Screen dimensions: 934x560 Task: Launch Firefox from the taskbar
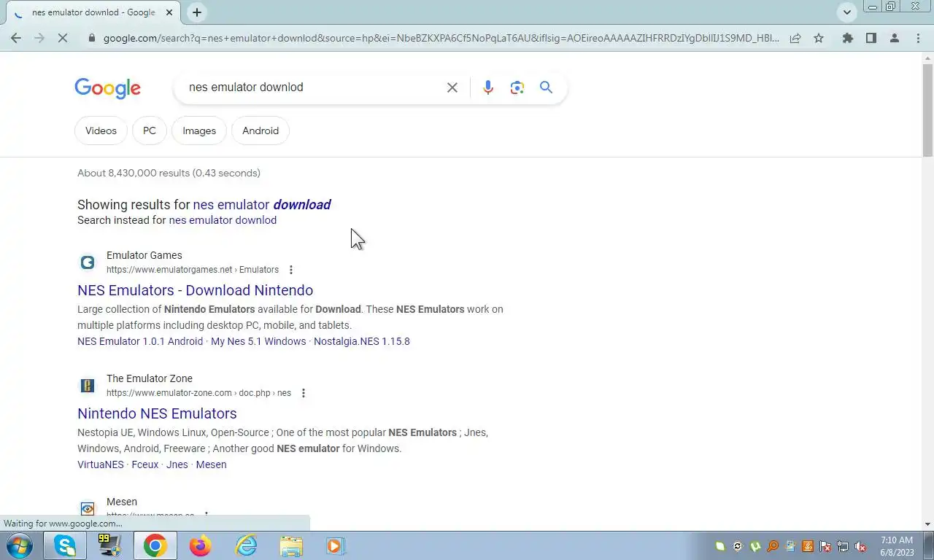pos(200,545)
